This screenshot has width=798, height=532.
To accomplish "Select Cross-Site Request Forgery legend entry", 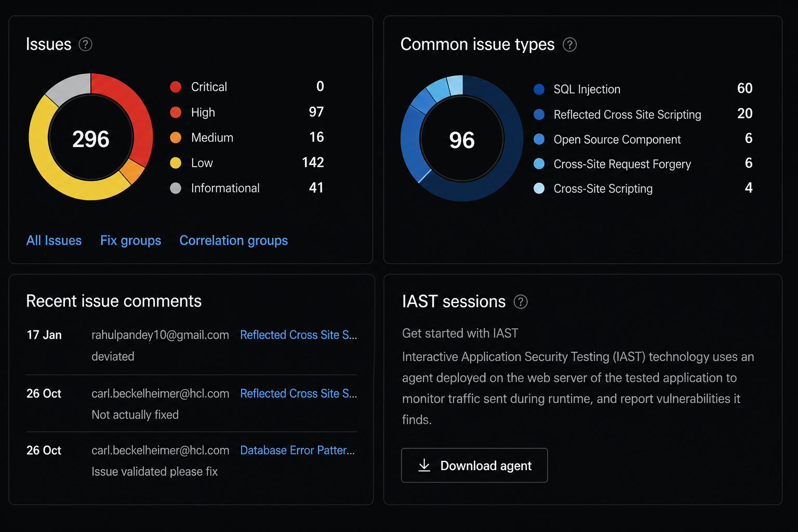I will tap(643, 164).
